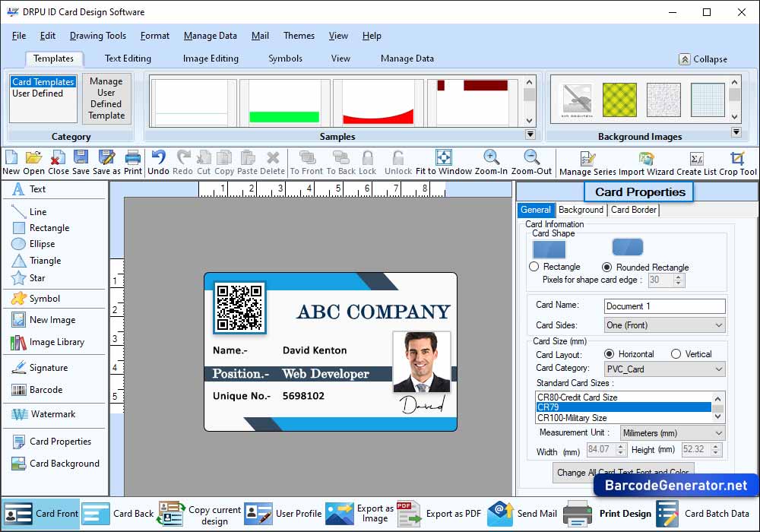760x532 pixels.
Task: Click the Save as toolbar icon
Action: (x=106, y=157)
